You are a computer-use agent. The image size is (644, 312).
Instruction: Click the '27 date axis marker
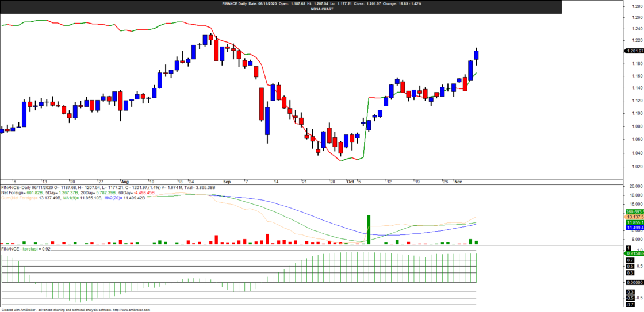(101, 182)
